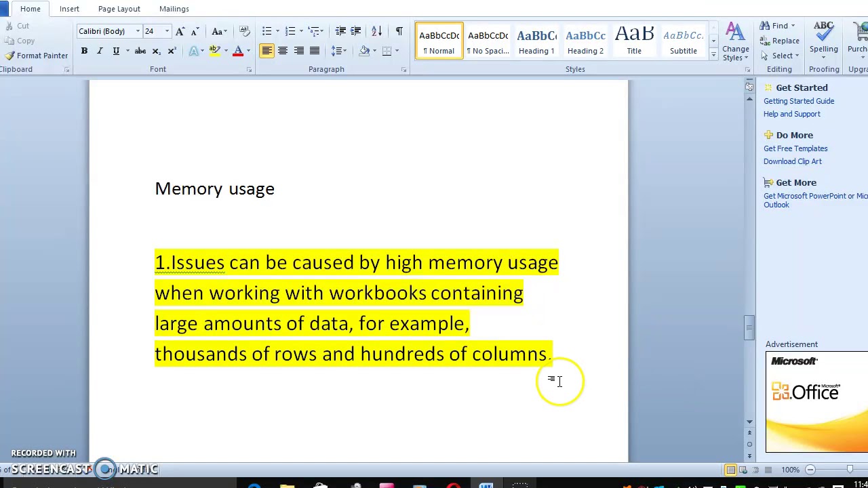
Task: Apply No Spacing style
Action: click(x=488, y=41)
